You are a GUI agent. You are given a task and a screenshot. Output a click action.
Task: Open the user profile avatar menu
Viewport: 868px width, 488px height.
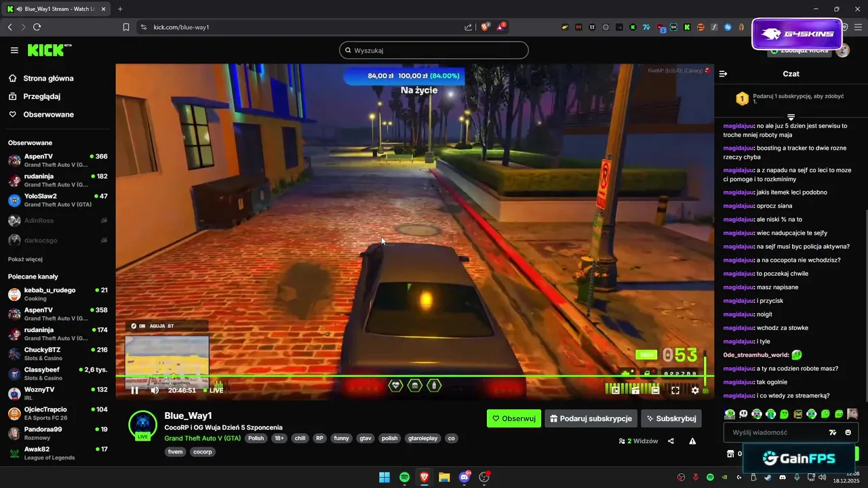pyautogui.click(x=842, y=50)
